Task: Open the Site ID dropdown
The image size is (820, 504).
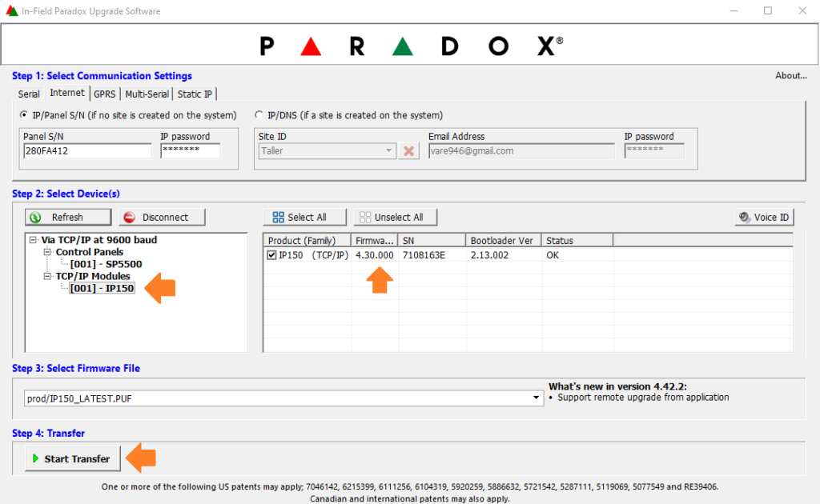Action: click(327, 151)
